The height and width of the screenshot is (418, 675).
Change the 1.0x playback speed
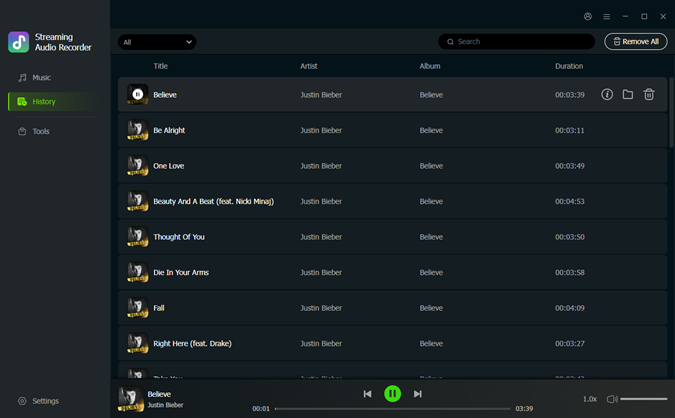[590, 399]
